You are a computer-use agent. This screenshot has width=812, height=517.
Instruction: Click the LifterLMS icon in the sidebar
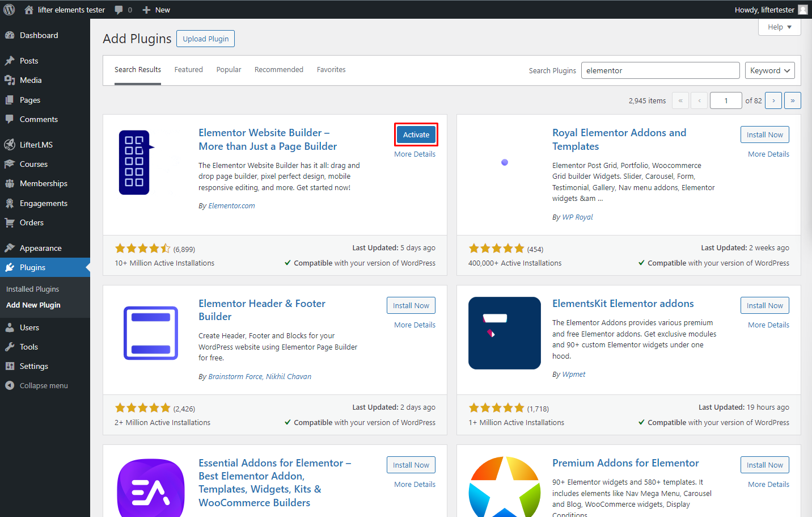pos(11,144)
